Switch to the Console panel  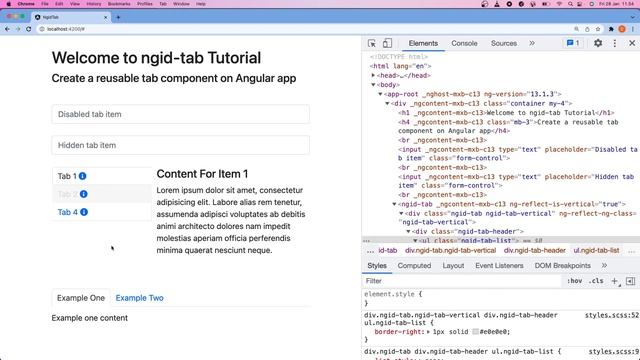[464, 43]
